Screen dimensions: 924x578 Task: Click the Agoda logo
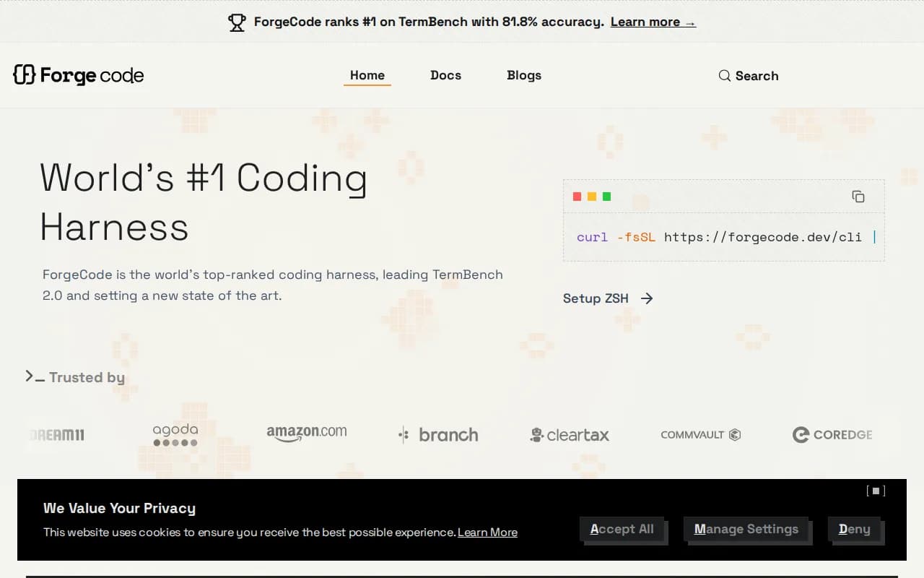(x=175, y=435)
